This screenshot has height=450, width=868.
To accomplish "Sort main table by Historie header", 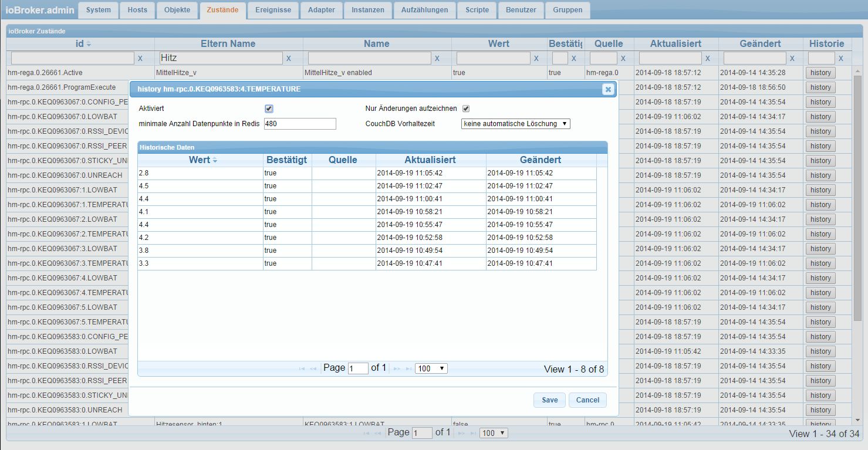I will point(826,43).
